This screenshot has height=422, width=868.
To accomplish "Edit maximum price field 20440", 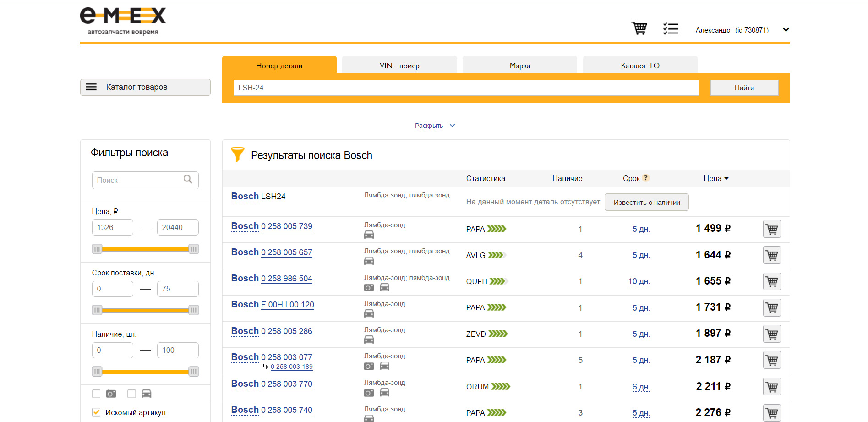I will (x=178, y=227).
